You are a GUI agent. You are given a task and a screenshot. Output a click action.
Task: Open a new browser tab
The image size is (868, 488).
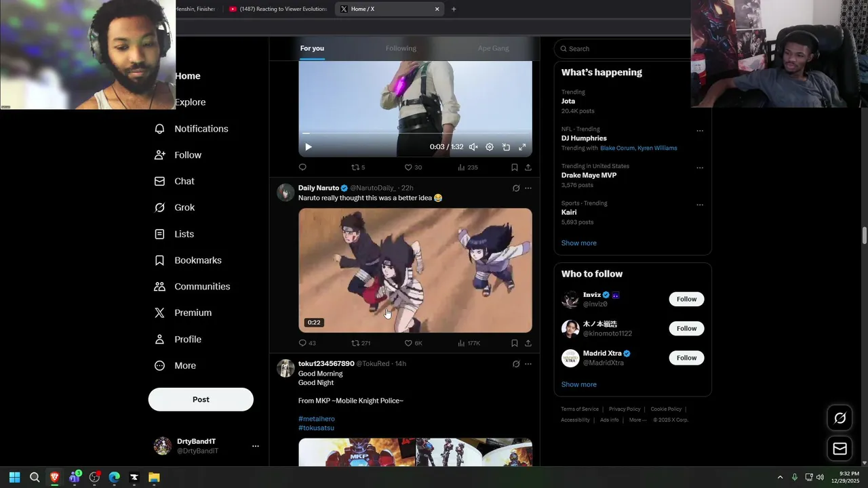tap(454, 9)
